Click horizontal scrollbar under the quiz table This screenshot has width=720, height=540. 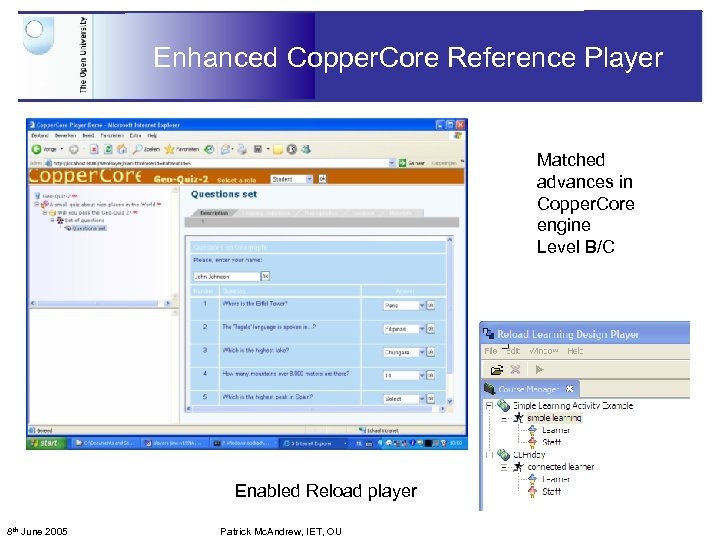(x=316, y=409)
